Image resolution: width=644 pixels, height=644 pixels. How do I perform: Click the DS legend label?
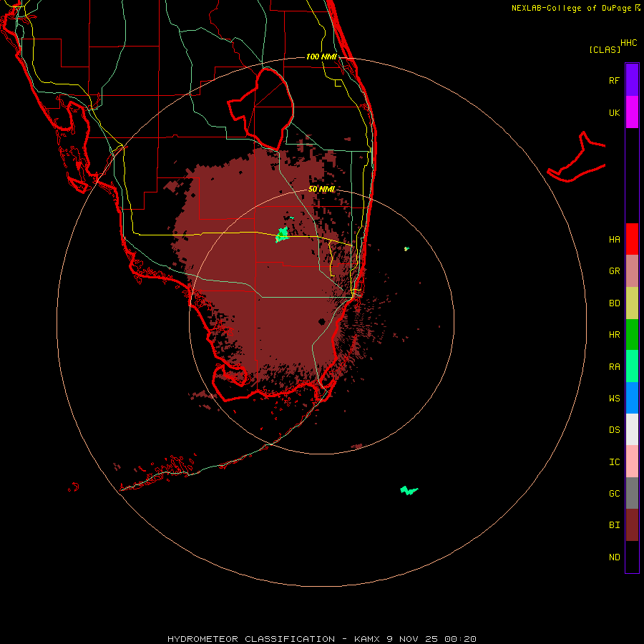click(614, 430)
